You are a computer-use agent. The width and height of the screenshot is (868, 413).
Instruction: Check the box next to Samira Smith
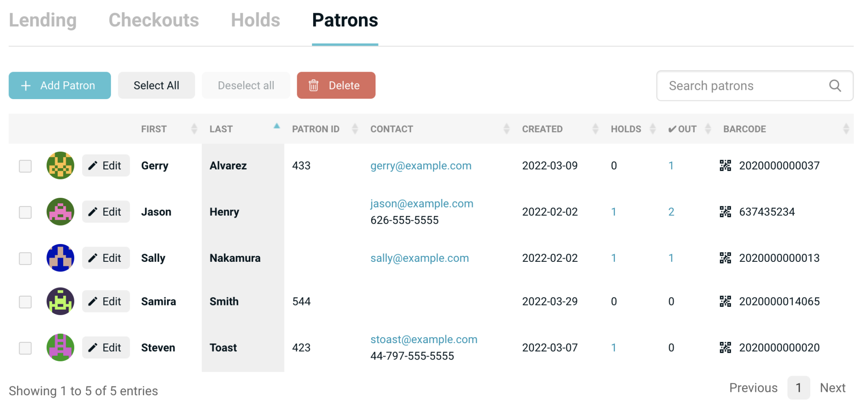click(x=25, y=301)
